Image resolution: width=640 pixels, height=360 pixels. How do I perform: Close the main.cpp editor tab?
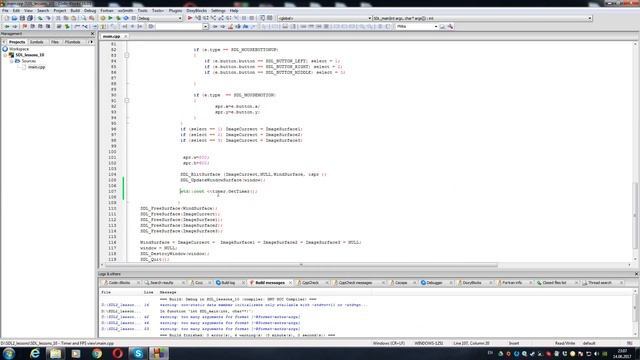(x=125, y=36)
